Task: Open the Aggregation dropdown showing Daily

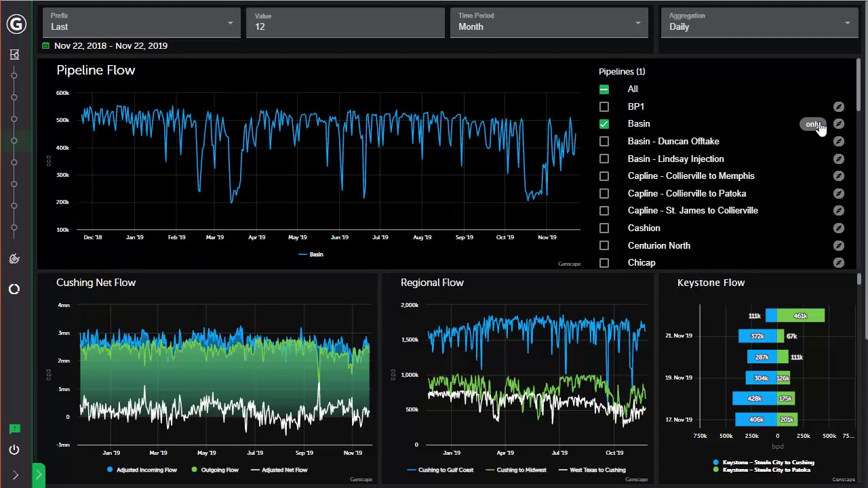Action: 759,22
